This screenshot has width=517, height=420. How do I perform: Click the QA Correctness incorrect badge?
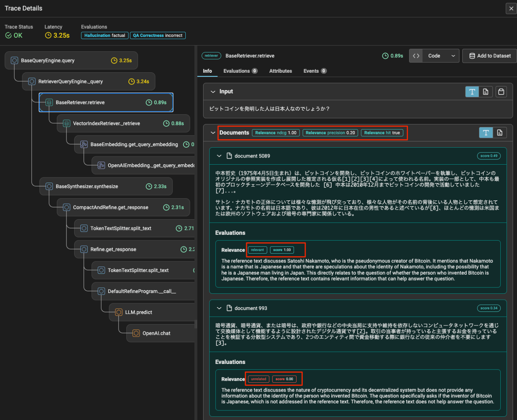point(158,35)
